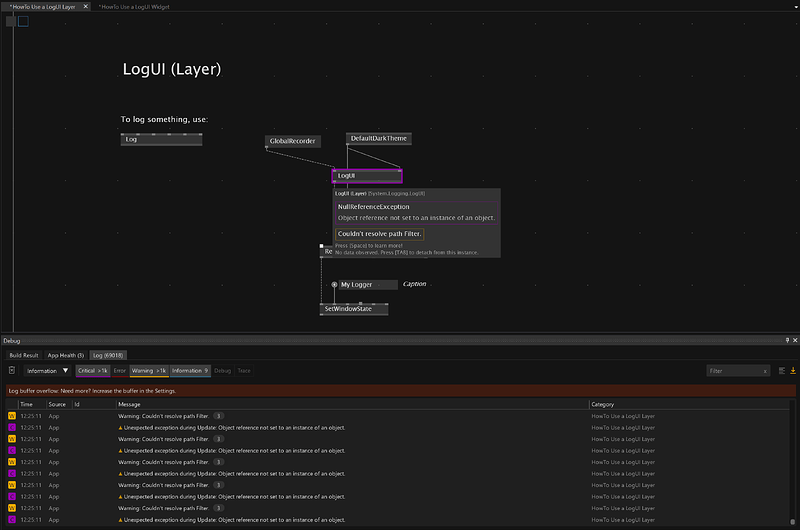Click the log list vertical scrollbar thumb

coord(792,522)
